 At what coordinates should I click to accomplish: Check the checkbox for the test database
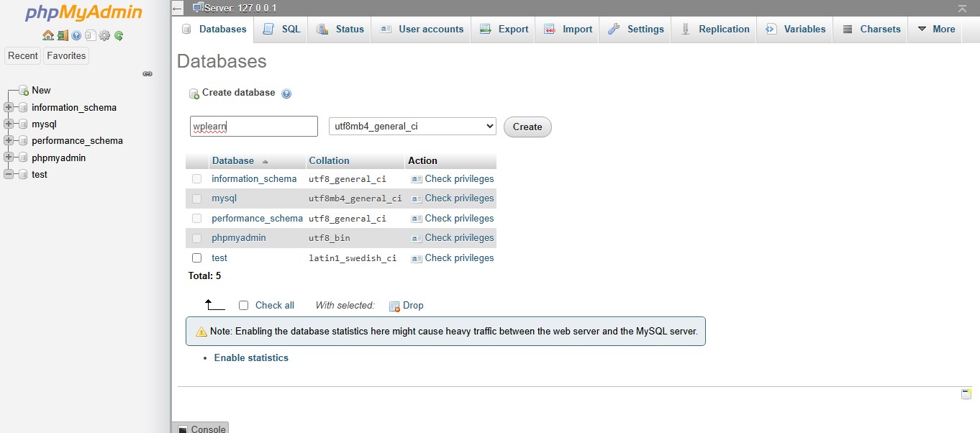[x=196, y=257]
